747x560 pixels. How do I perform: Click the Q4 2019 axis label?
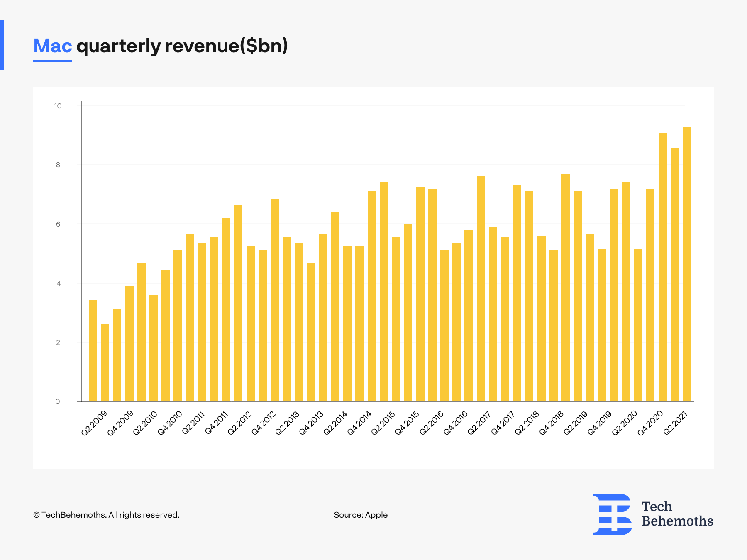coord(600,423)
